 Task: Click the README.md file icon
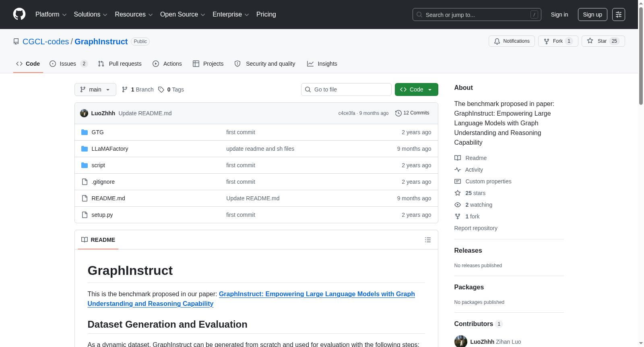click(85, 198)
